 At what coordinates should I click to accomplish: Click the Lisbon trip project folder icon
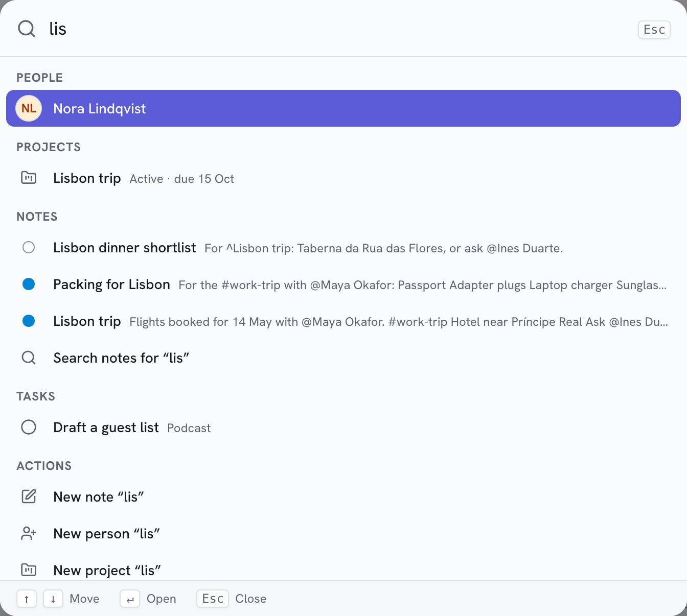tap(29, 178)
